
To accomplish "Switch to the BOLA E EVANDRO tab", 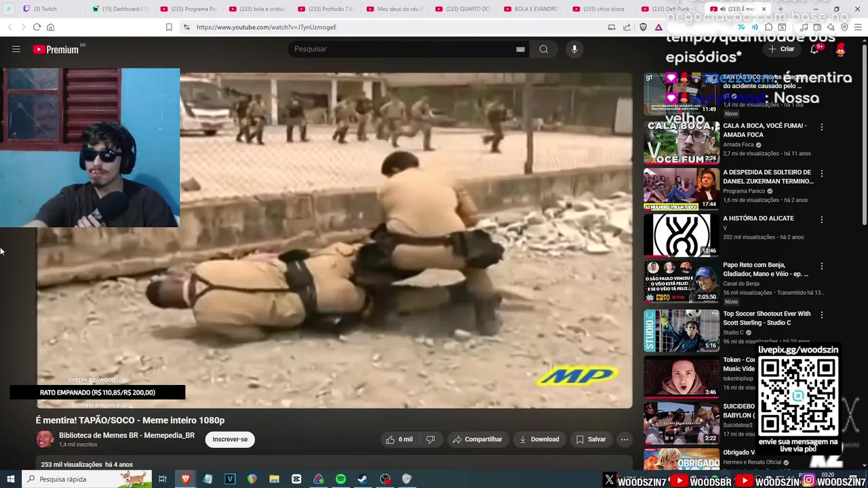I will point(532,9).
